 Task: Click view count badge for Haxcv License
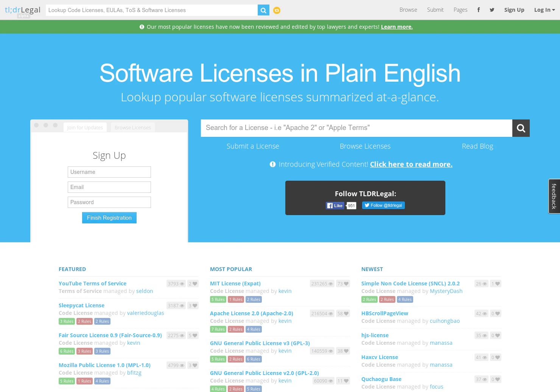tap(482, 357)
